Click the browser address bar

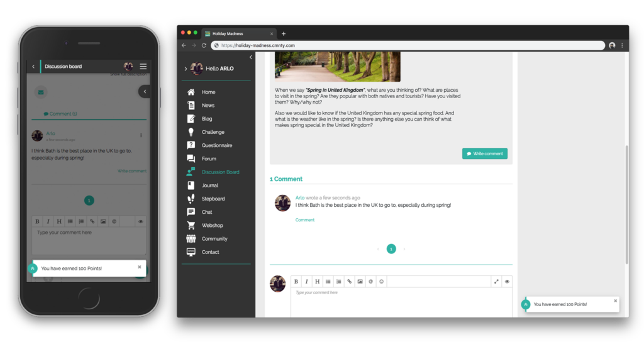[x=408, y=45]
